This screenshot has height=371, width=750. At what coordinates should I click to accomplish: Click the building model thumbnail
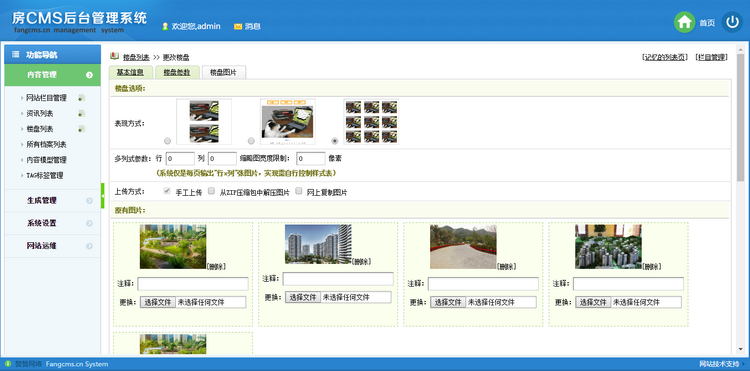pos(608,247)
